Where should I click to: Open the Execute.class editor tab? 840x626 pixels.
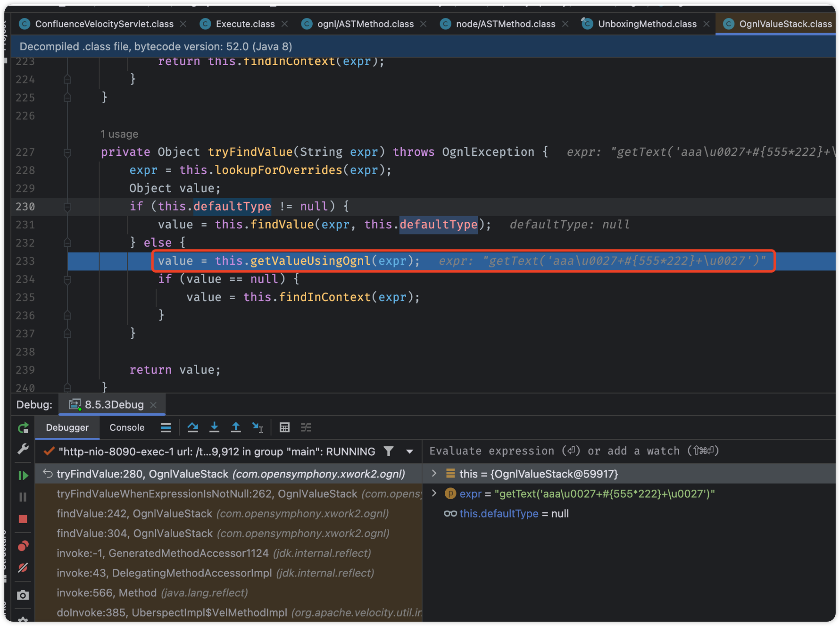[245, 24]
